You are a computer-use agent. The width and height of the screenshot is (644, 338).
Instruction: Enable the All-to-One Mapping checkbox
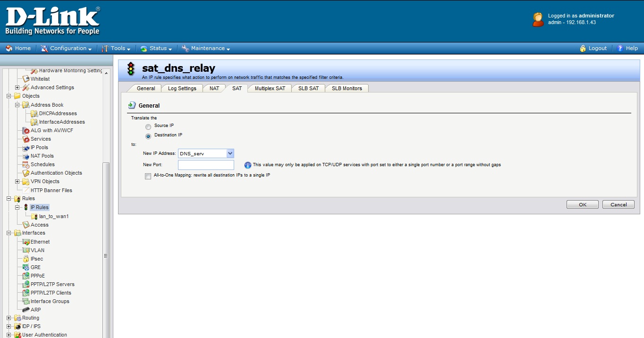tap(148, 176)
